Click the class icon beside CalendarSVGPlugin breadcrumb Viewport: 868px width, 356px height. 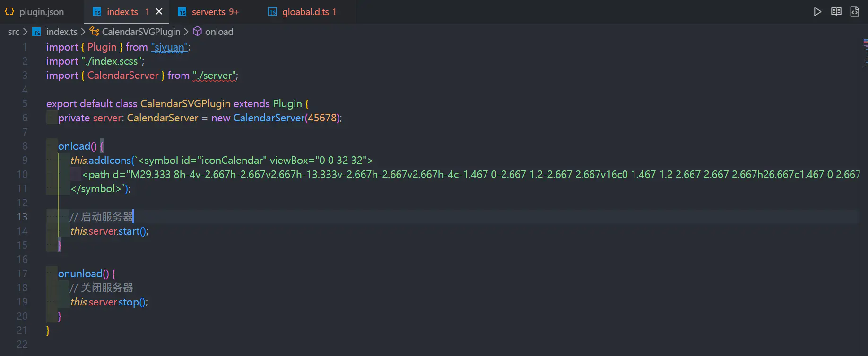click(95, 32)
